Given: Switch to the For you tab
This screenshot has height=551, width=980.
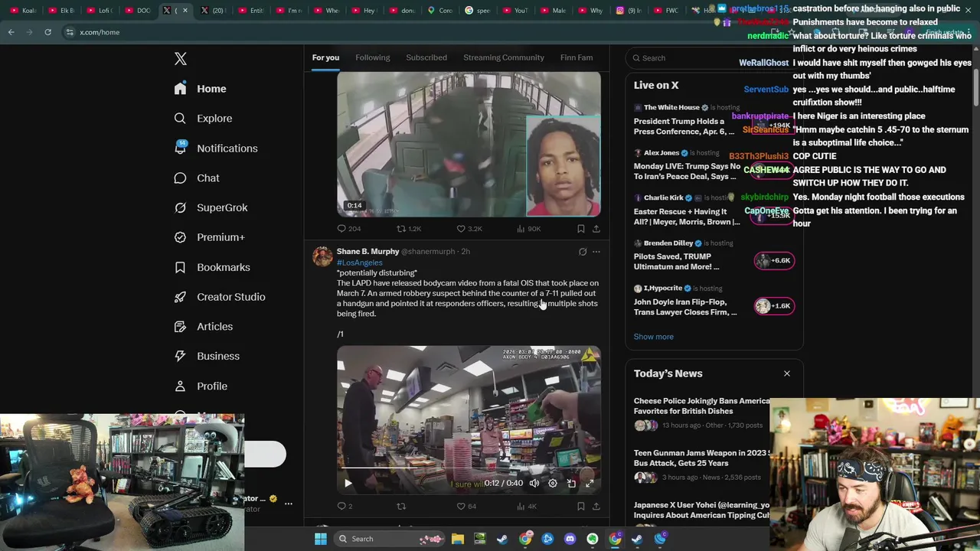Looking at the screenshot, I should pyautogui.click(x=325, y=57).
